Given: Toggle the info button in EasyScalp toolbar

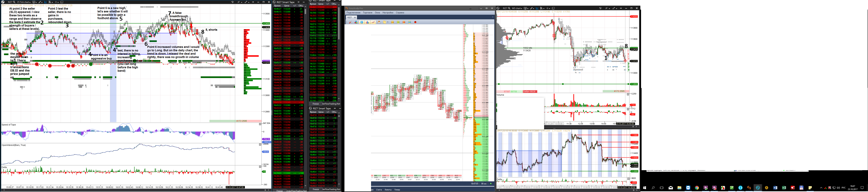Looking at the screenshot, I should tap(362, 22).
